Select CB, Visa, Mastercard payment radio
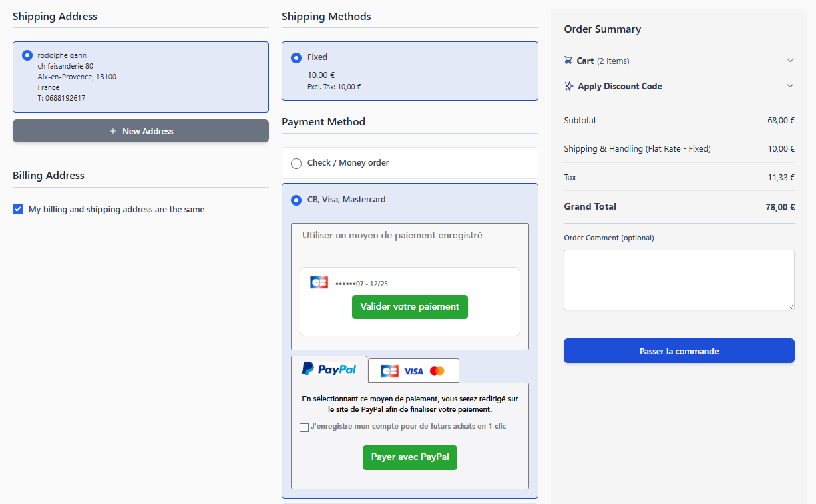Screen dimensions: 816x504 pos(296,200)
